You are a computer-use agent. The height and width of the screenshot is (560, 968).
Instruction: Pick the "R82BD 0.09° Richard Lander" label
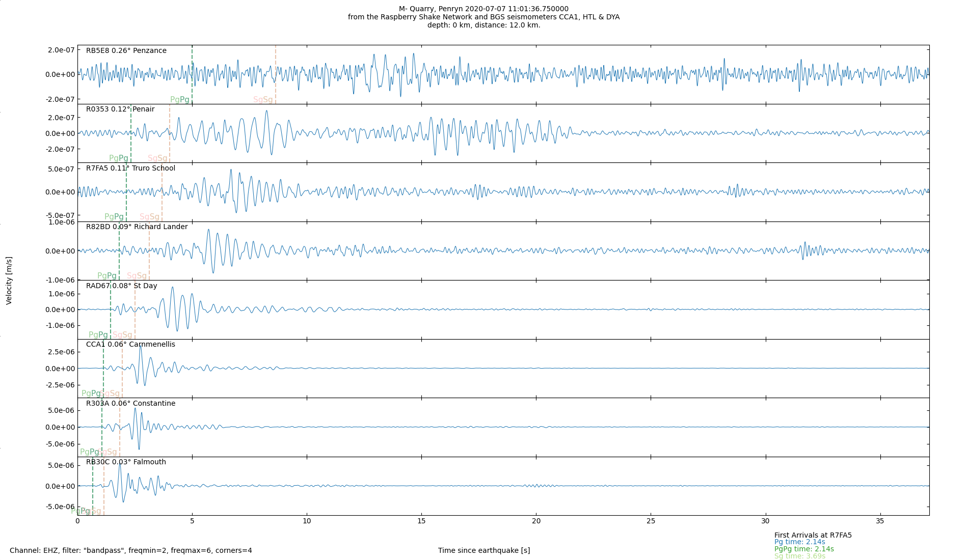(x=137, y=227)
